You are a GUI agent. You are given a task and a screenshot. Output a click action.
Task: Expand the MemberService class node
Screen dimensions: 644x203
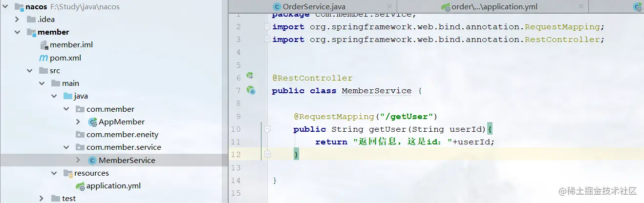[x=78, y=160]
